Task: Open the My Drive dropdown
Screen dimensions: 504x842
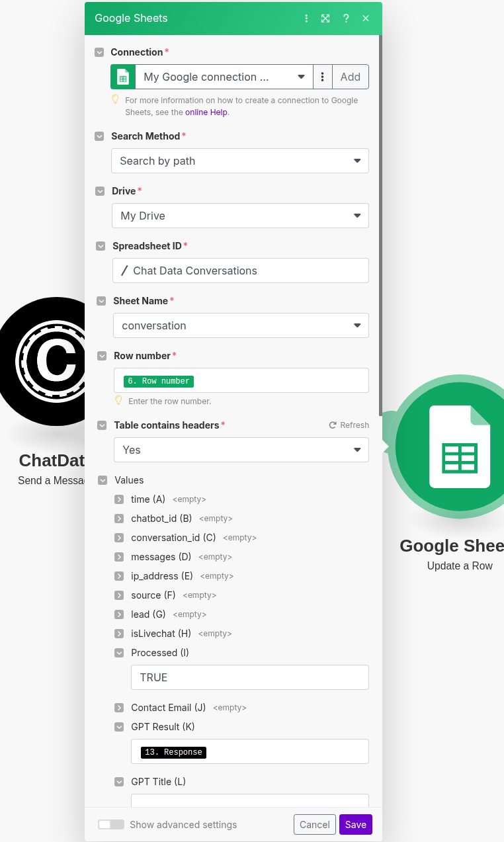Action: [240, 216]
